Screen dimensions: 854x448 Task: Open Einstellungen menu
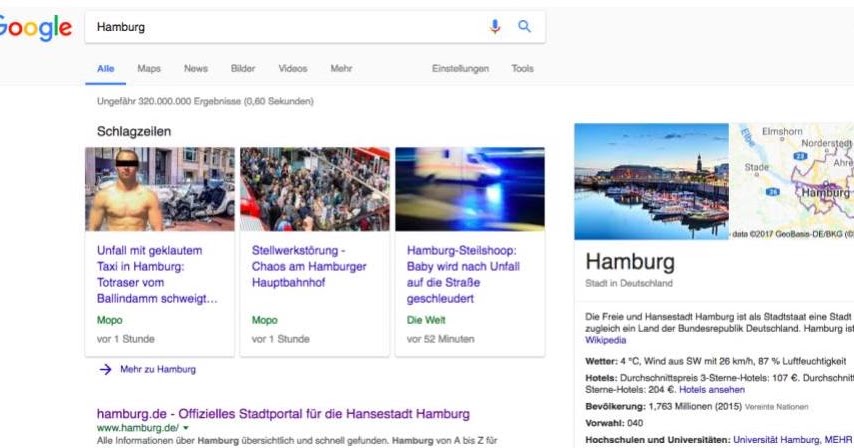[460, 69]
